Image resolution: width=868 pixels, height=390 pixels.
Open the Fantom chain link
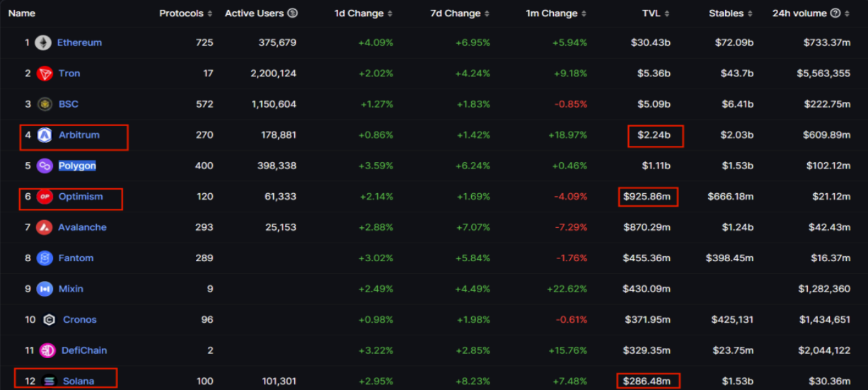(76, 258)
